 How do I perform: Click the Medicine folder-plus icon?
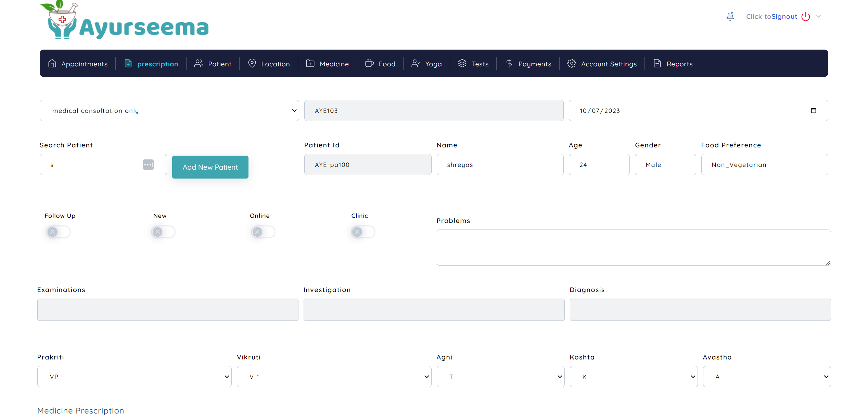tap(310, 64)
